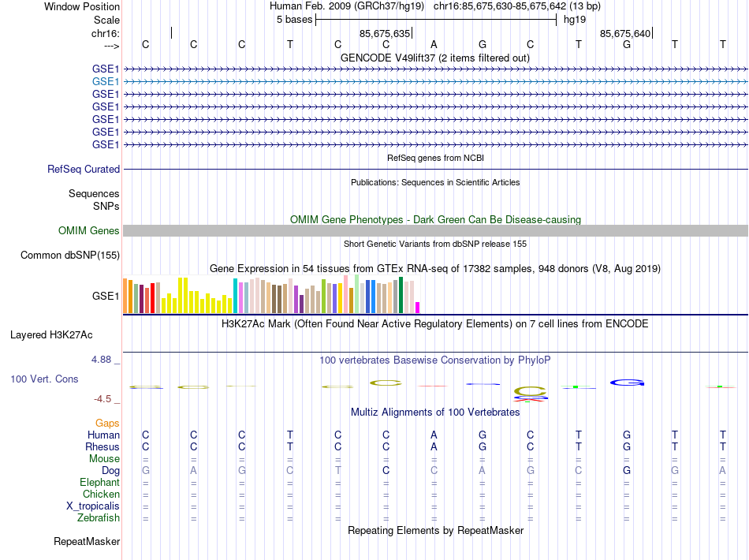
Task: Click the Layered H3K27Ac track label
Action: [x=51, y=335]
